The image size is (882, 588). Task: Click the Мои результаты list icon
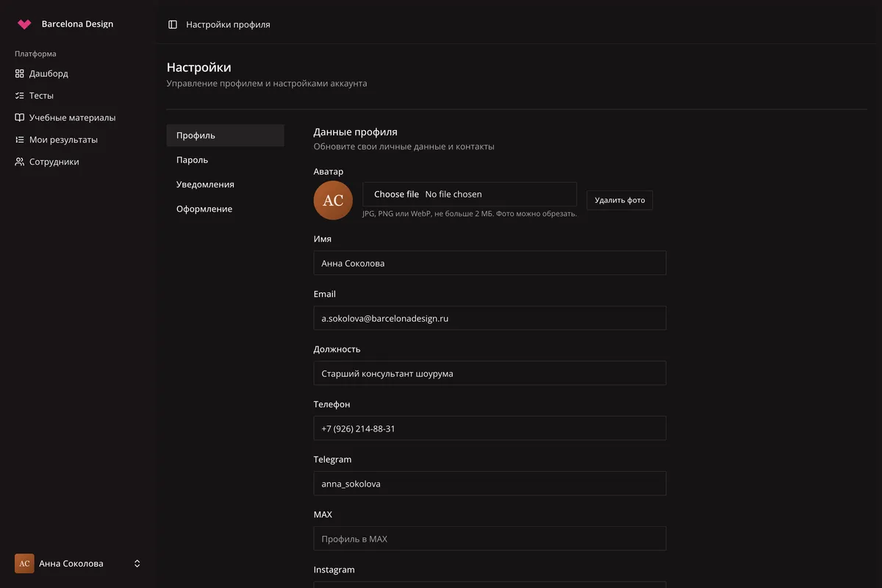tap(20, 140)
